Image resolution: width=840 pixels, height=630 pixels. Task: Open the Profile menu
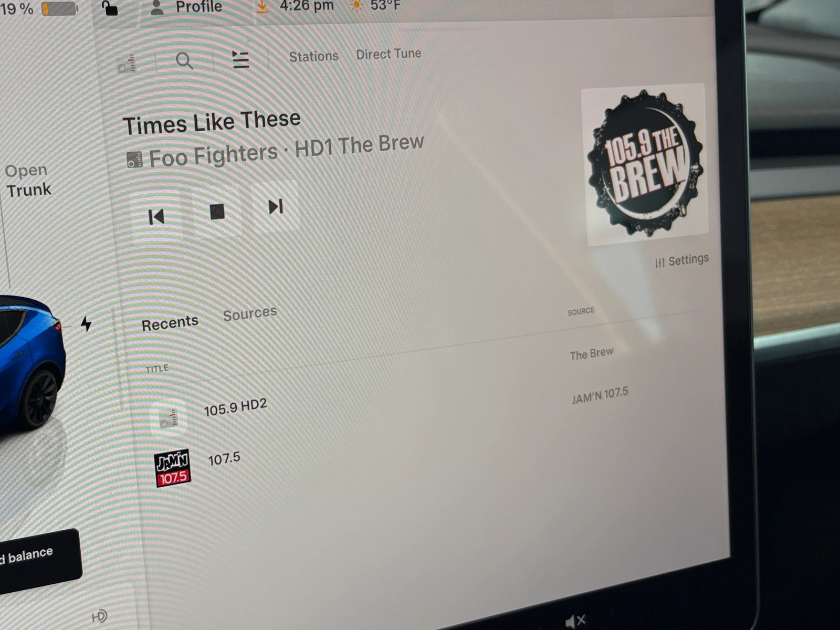pos(187,7)
